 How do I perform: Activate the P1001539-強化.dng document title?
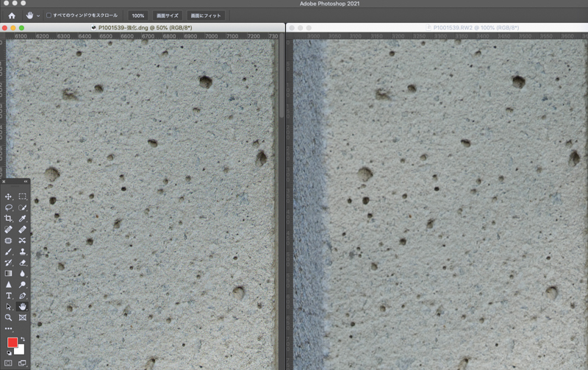[x=145, y=28]
